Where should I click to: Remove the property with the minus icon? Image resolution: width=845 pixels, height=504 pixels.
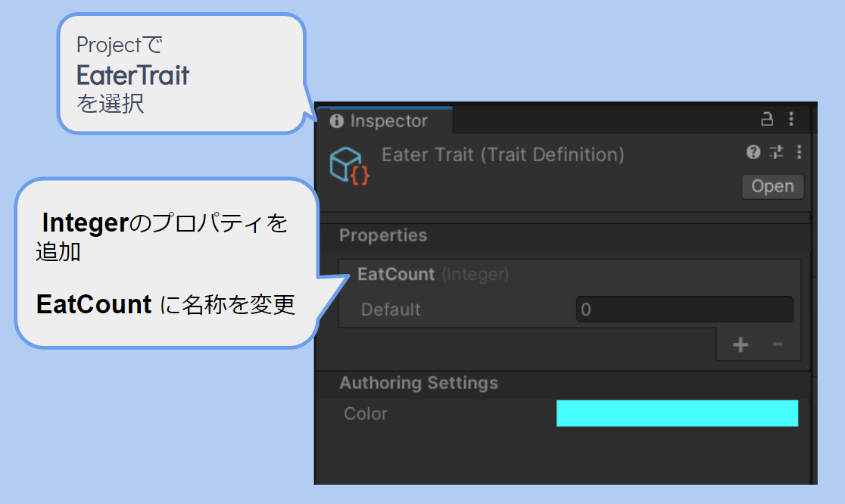click(x=777, y=344)
